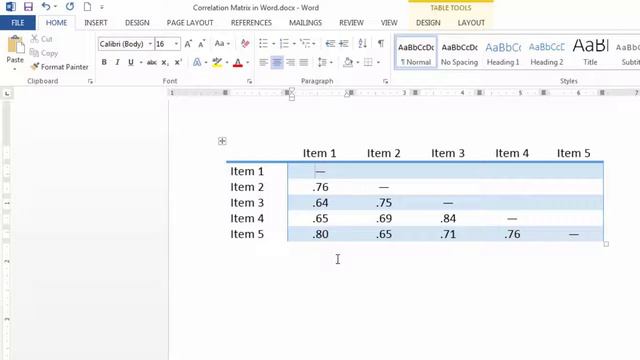Click the tab selector at the ruler corner
Screen dimensions: 640x360
tap(7, 94)
